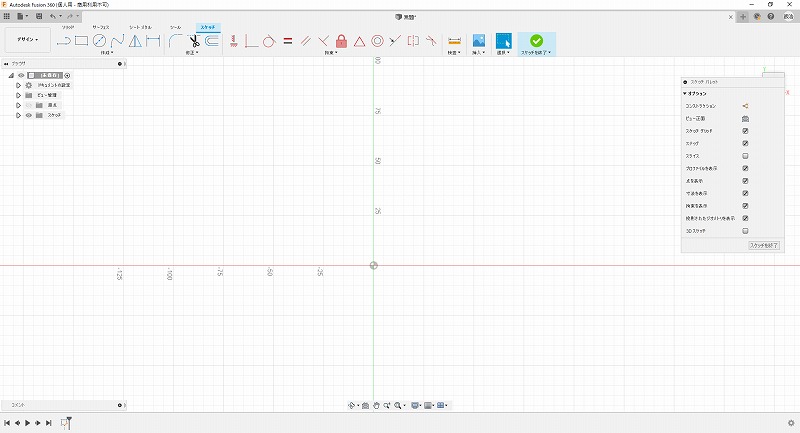Screen dimensions: 800x433
Task: Select the Rectangle sketch tool
Action: [82, 41]
